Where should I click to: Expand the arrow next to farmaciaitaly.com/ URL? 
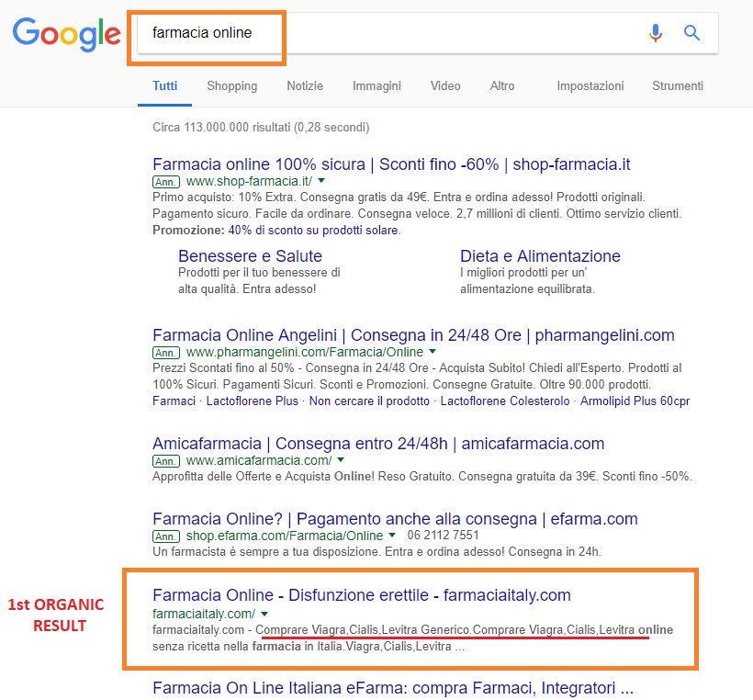tap(264, 614)
